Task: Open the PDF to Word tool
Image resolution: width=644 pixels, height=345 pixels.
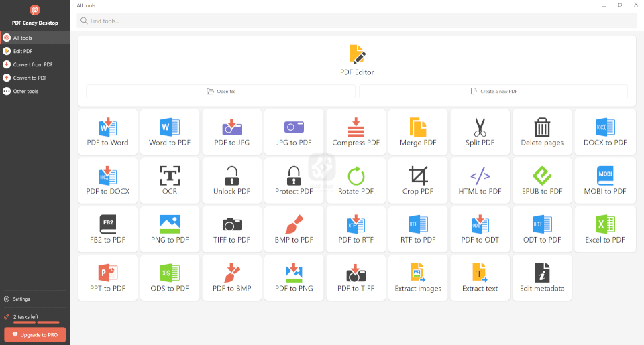Action: (107, 132)
